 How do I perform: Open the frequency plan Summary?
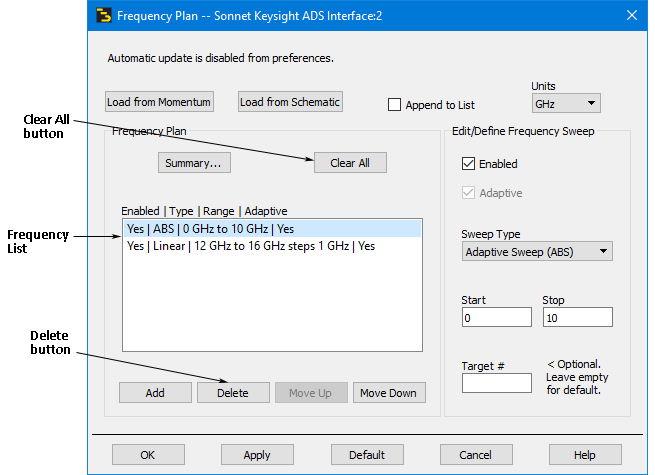pyautogui.click(x=194, y=163)
